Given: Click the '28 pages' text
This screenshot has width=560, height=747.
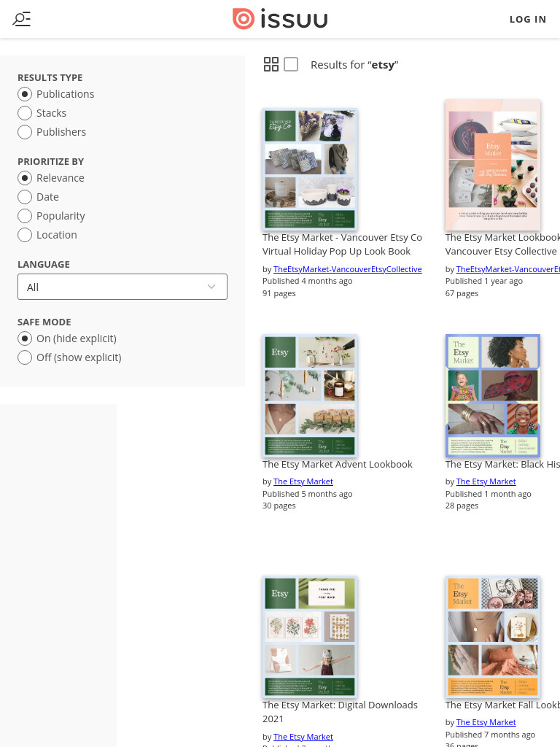Looking at the screenshot, I should click(462, 506).
